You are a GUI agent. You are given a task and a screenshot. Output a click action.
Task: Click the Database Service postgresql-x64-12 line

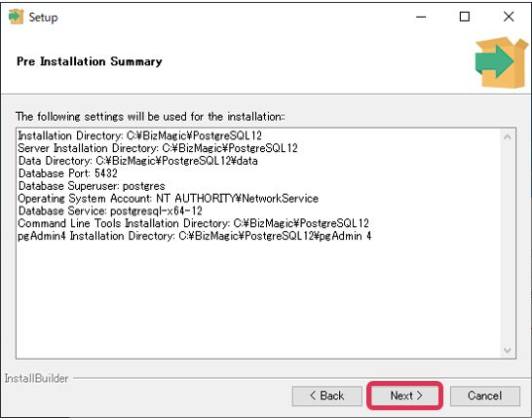(110, 211)
